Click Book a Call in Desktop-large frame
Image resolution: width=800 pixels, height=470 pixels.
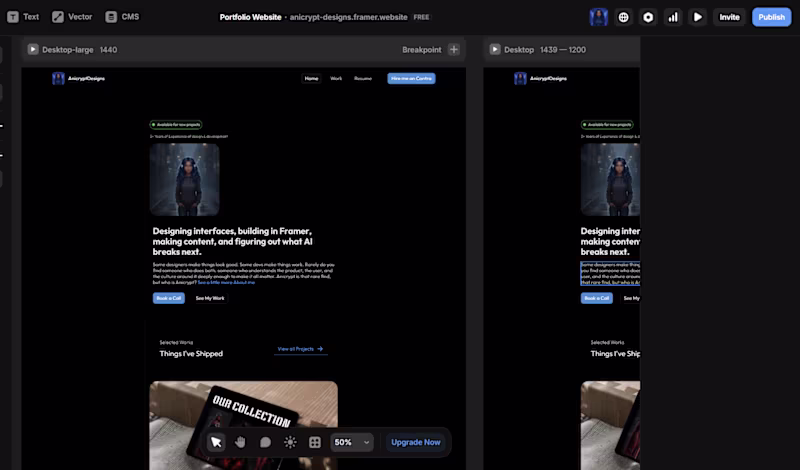pyautogui.click(x=168, y=298)
